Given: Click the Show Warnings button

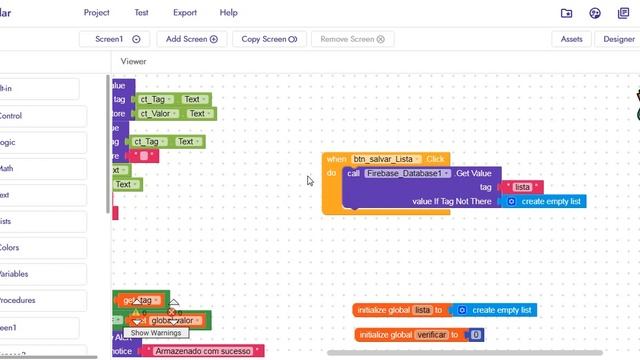Looking at the screenshot, I should [x=156, y=333].
